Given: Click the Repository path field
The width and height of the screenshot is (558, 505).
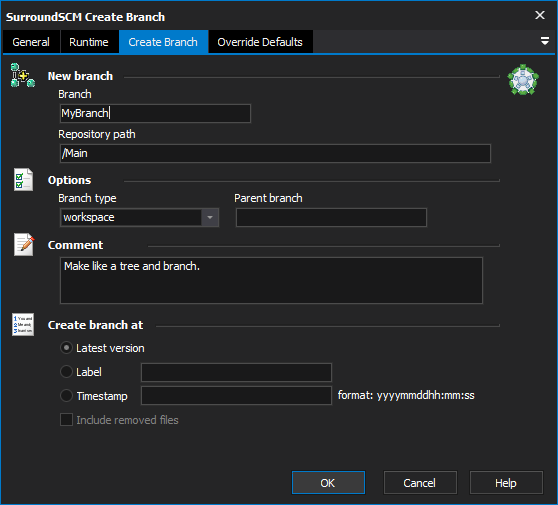Looking at the screenshot, I should point(275,153).
